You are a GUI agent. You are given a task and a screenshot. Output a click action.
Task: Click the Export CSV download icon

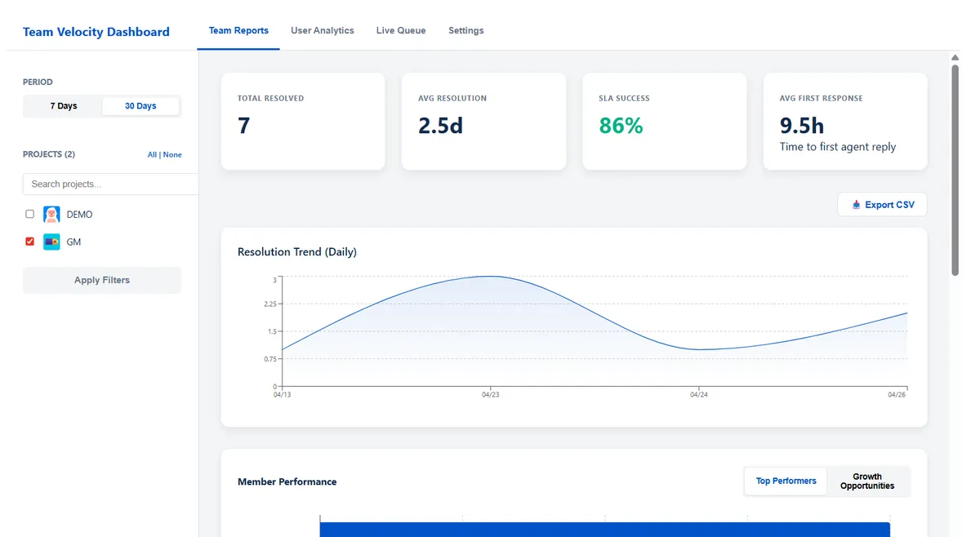[856, 205]
